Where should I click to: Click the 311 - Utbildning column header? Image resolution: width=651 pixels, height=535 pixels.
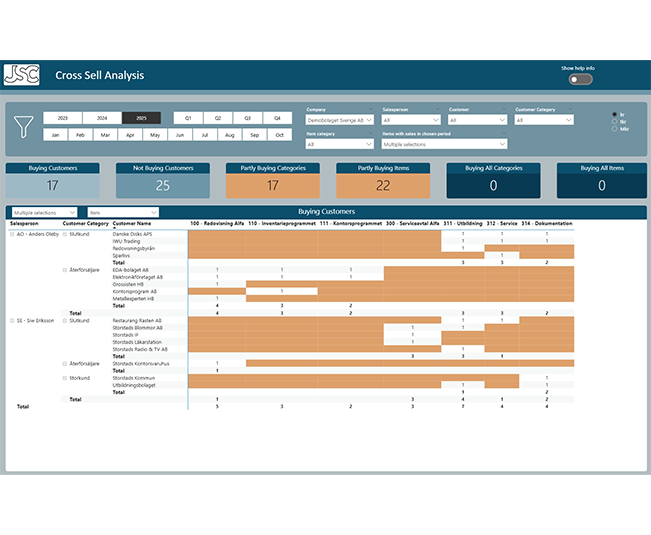[x=463, y=223]
